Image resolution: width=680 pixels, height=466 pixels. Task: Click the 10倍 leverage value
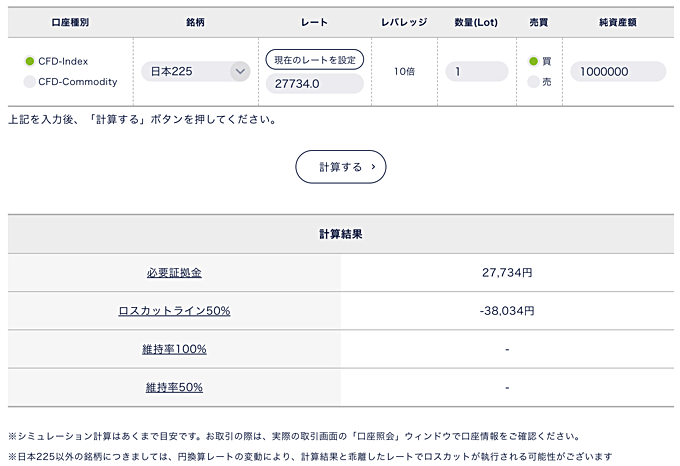click(x=404, y=71)
